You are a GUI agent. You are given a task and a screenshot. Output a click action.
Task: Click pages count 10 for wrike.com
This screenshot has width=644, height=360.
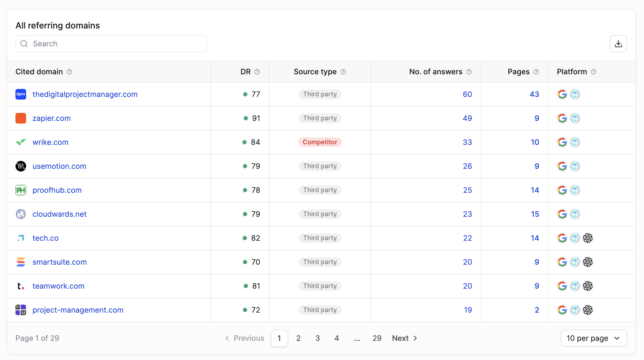535,142
